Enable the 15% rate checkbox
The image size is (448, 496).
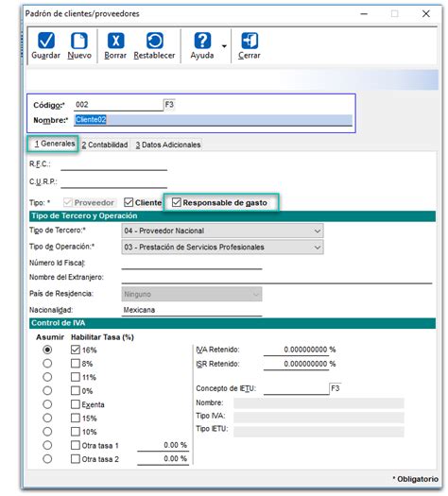click(x=76, y=418)
